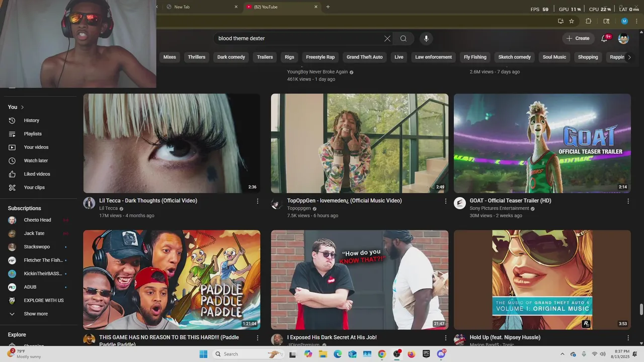Image resolution: width=644 pixels, height=362 pixels.
Task: Open Epic Games Launcher from taskbar
Action: coord(426,354)
